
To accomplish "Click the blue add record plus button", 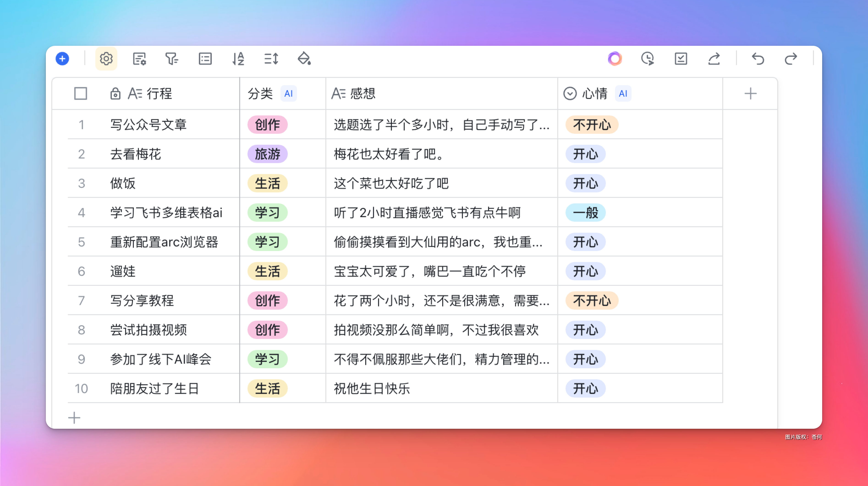I will pyautogui.click(x=62, y=59).
